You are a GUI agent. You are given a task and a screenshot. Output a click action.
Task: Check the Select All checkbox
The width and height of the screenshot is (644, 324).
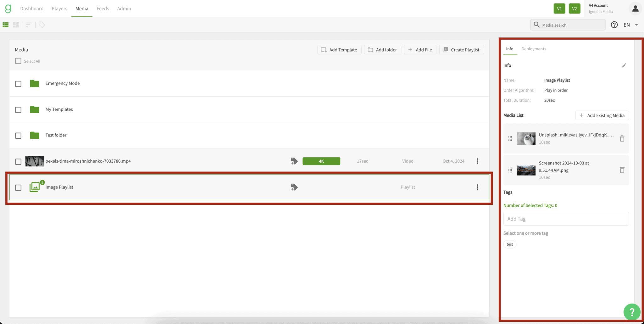(18, 61)
